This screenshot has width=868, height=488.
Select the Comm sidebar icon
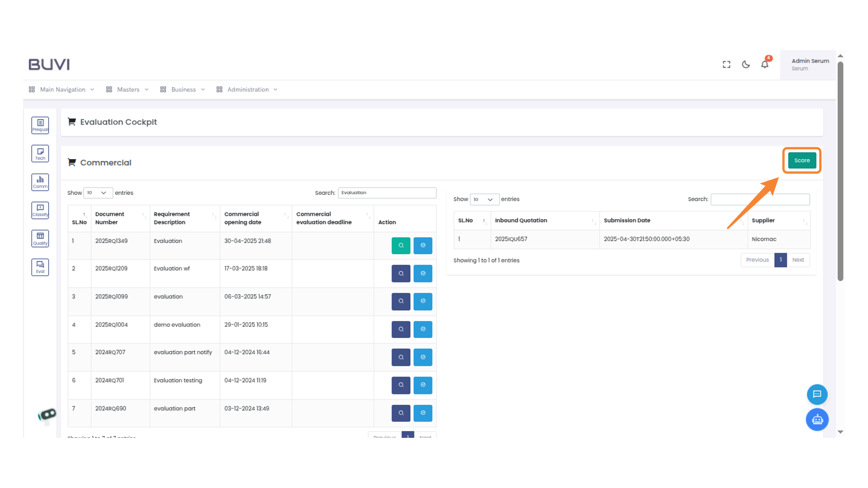coord(40,182)
